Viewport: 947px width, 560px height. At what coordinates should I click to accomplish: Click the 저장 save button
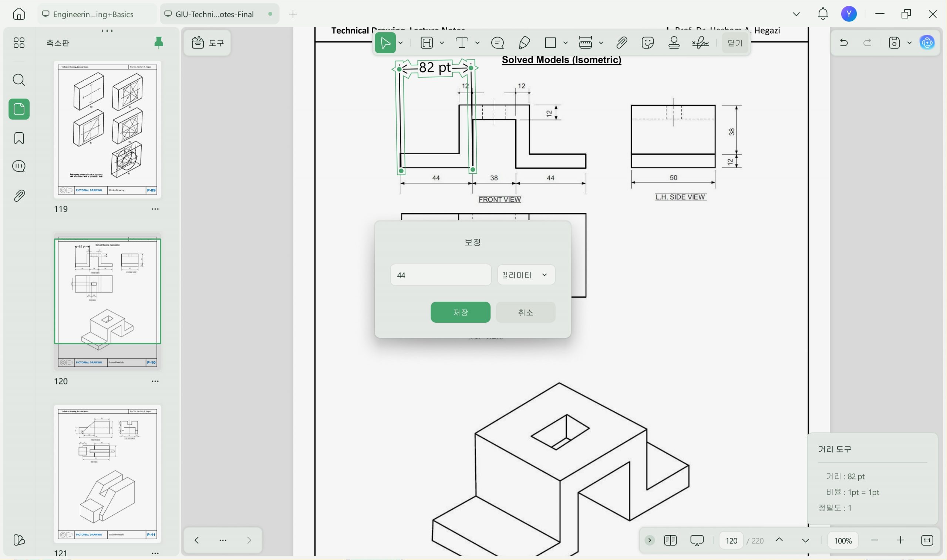[460, 312]
